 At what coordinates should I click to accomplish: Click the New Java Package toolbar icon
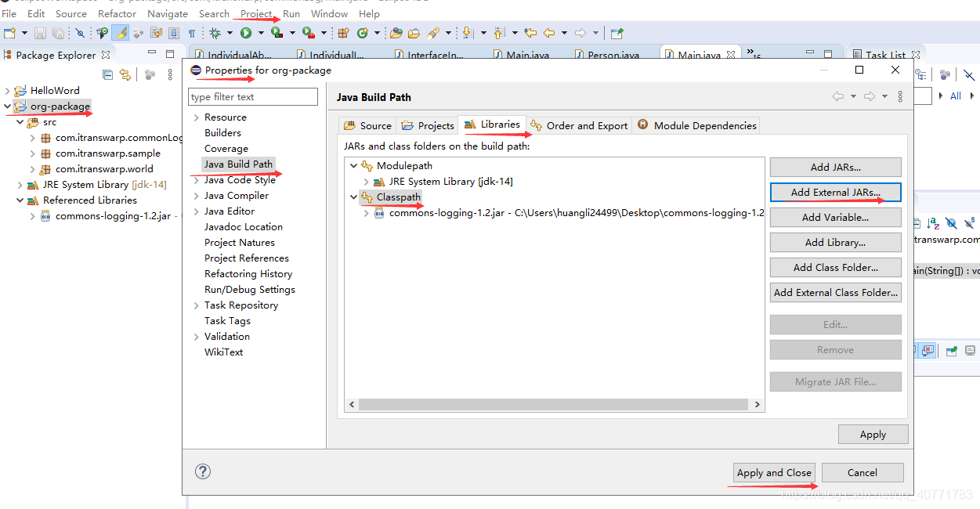click(x=342, y=33)
